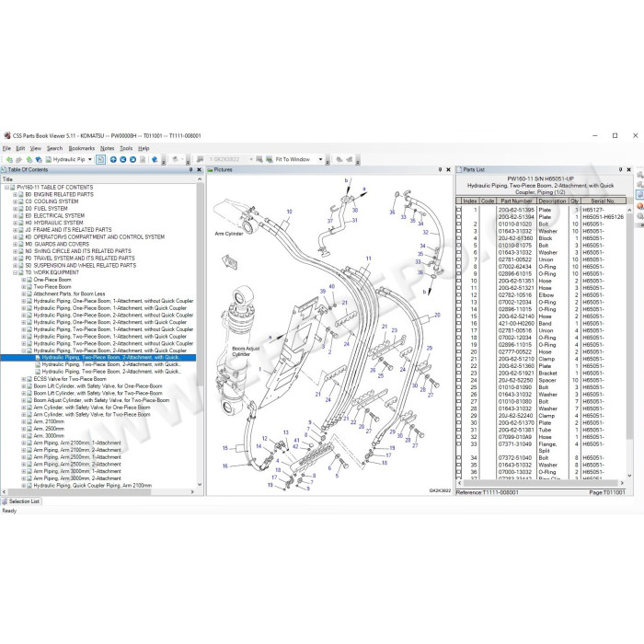Switch to the Selection List tab

click(x=20, y=501)
